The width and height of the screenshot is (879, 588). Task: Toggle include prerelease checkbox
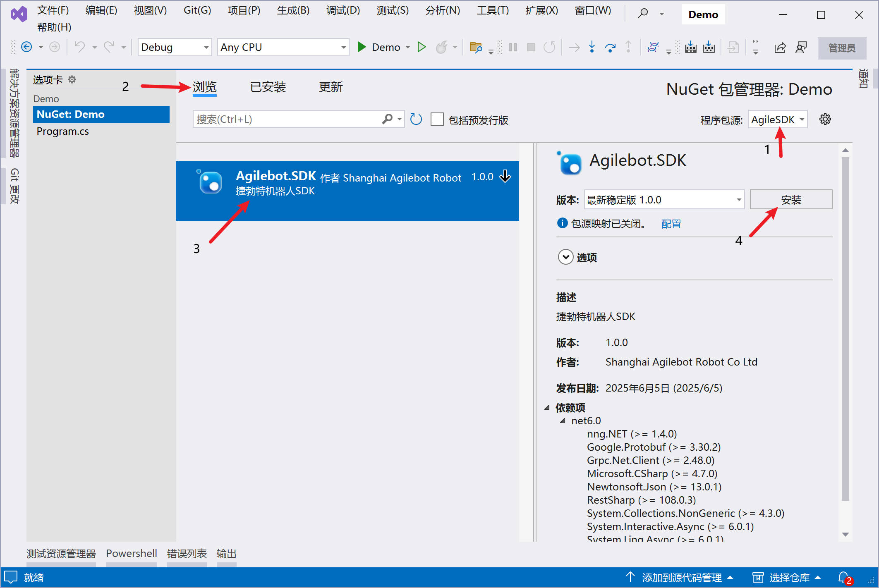tap(437, 120)
